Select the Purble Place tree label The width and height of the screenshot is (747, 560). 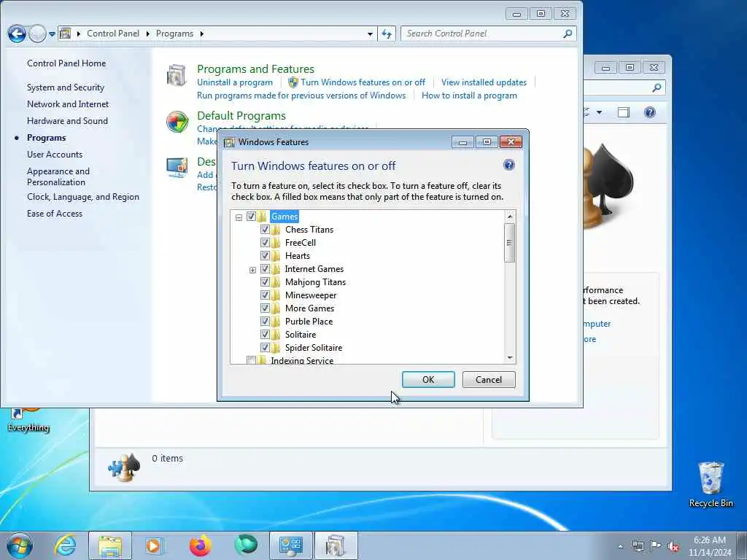click(x=309, y=322)
